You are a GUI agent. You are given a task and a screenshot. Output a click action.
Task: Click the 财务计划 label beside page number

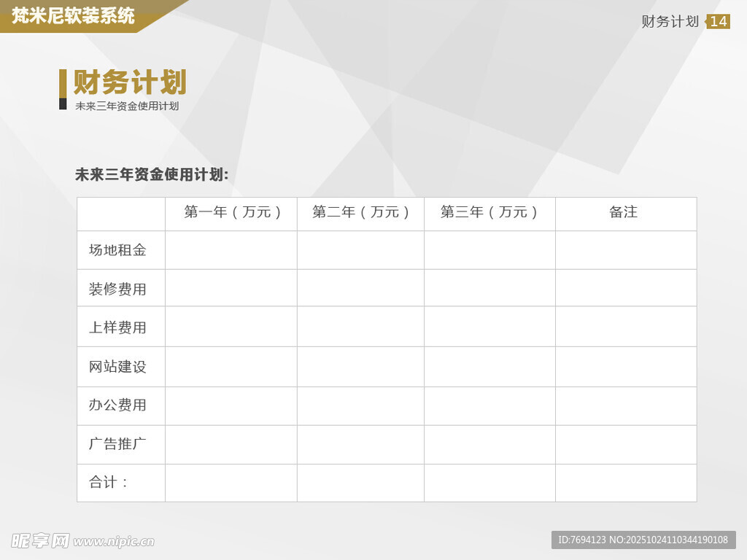point(670,21)
